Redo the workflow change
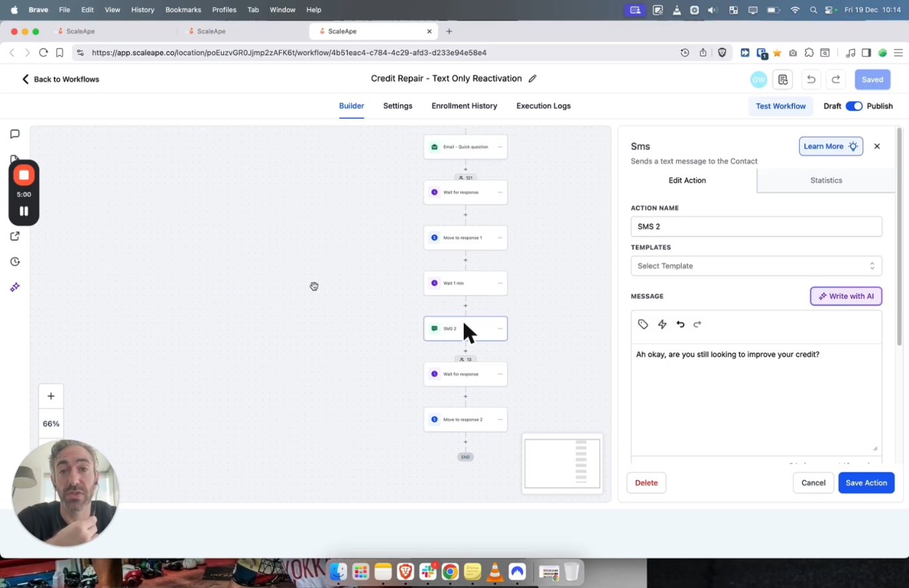Viewport: 909px width, 588px height. coord(836,79)
